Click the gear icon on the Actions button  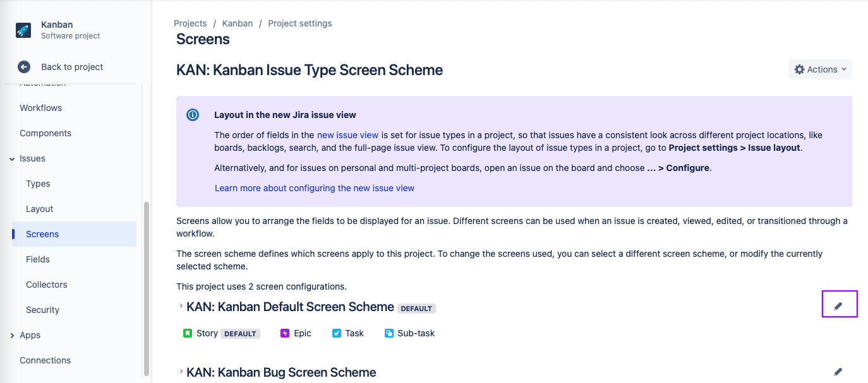[799, 69]
